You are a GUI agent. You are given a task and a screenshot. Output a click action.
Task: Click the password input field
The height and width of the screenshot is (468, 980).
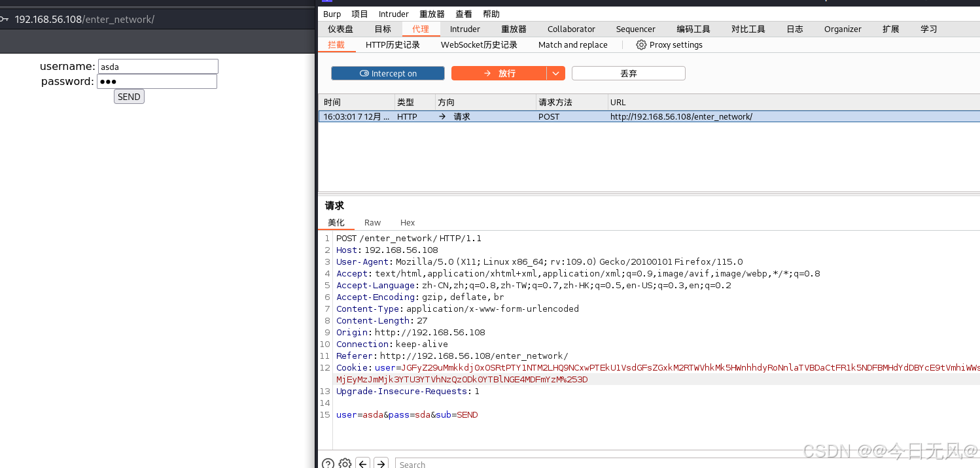[x=157, y=82]
